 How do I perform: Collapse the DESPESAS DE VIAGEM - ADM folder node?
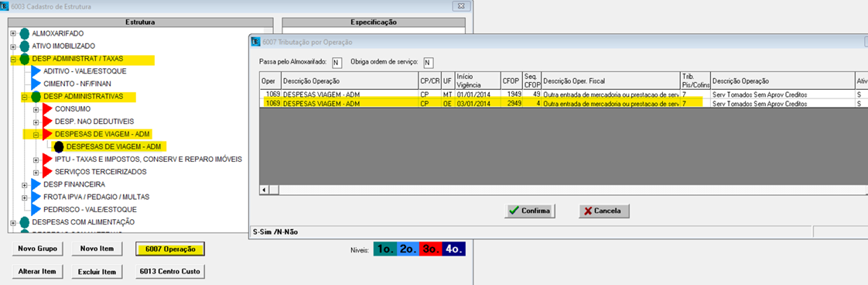tap(36, 134)
